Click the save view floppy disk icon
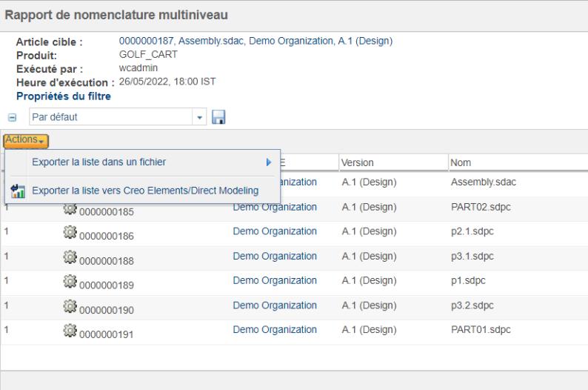 coord(218,117)
